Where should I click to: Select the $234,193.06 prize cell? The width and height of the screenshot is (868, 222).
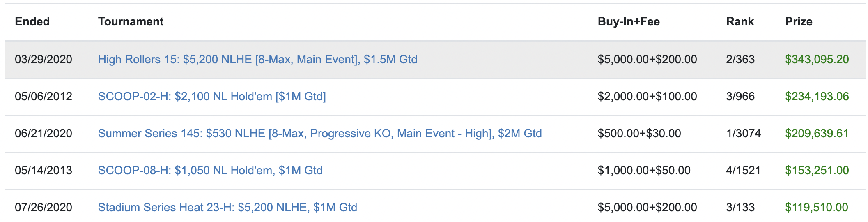(817, 97)
